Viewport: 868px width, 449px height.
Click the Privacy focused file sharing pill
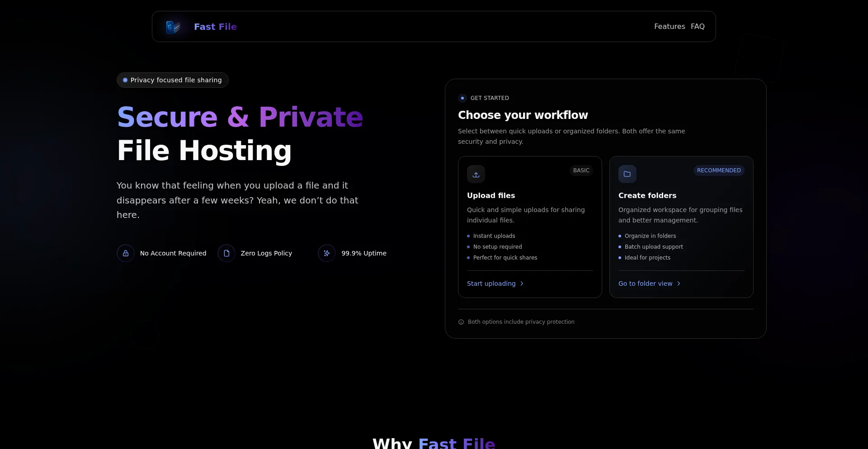click(173, 80)
